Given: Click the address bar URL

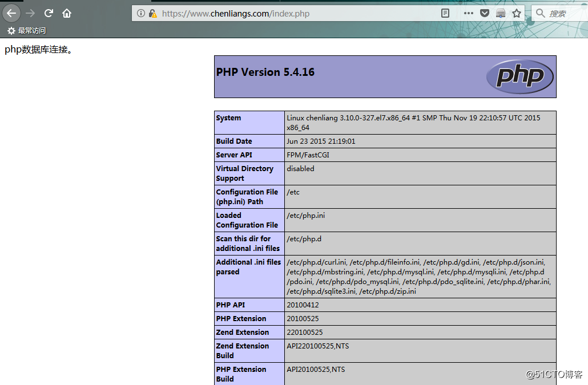Looking at the screenshot, I should pos(236,14).
